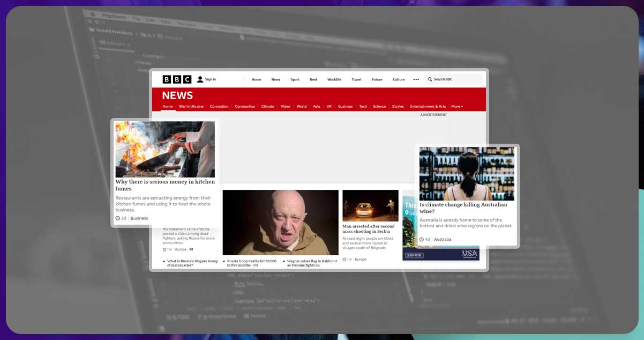This screenshot has height=340, width=644.
Task: Open News in top navigation
Action: coord(275,79)
